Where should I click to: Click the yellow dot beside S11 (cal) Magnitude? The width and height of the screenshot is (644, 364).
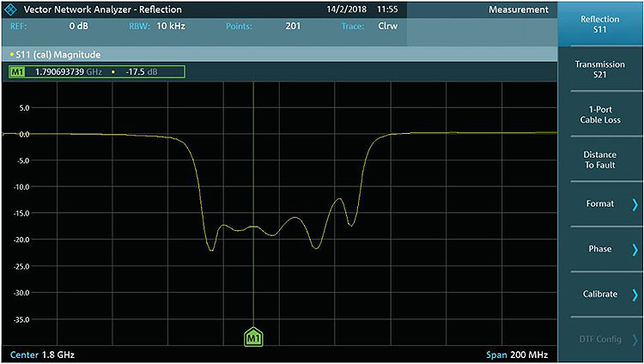[x=12, y=54]
